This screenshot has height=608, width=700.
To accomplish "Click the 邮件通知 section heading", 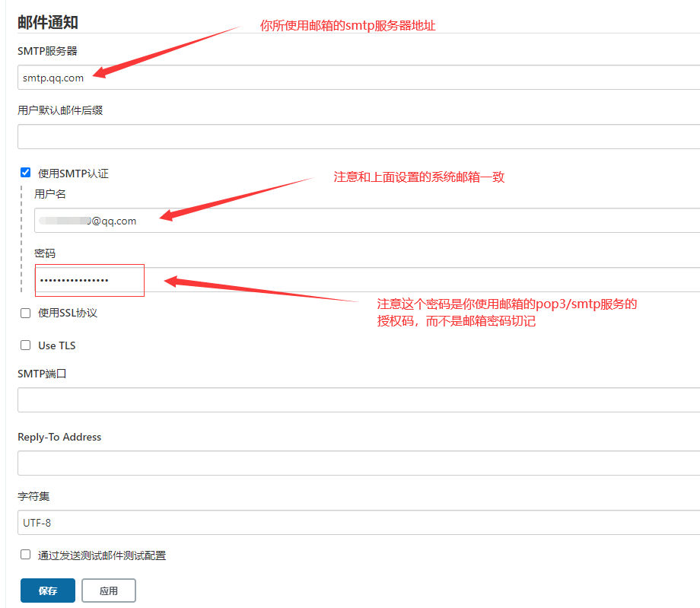I will 48,22.
